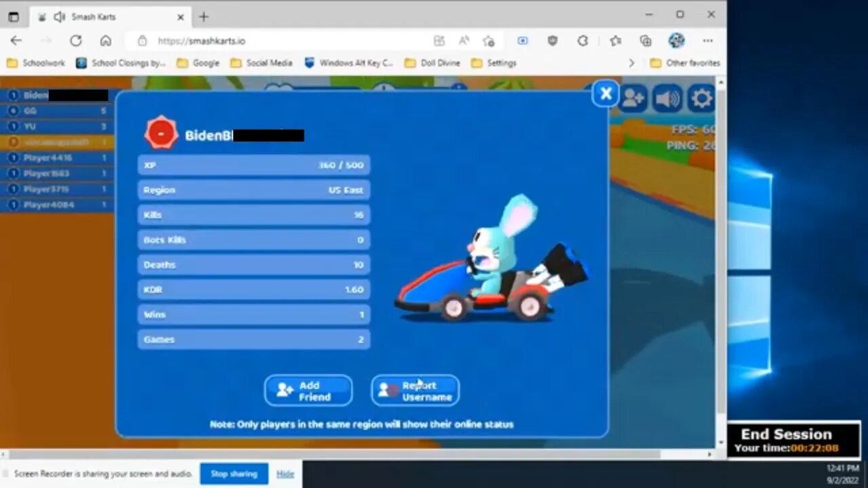Close the Smash Karts tab
The width and height of the screenshot is (868, 488).
point(180,17)
